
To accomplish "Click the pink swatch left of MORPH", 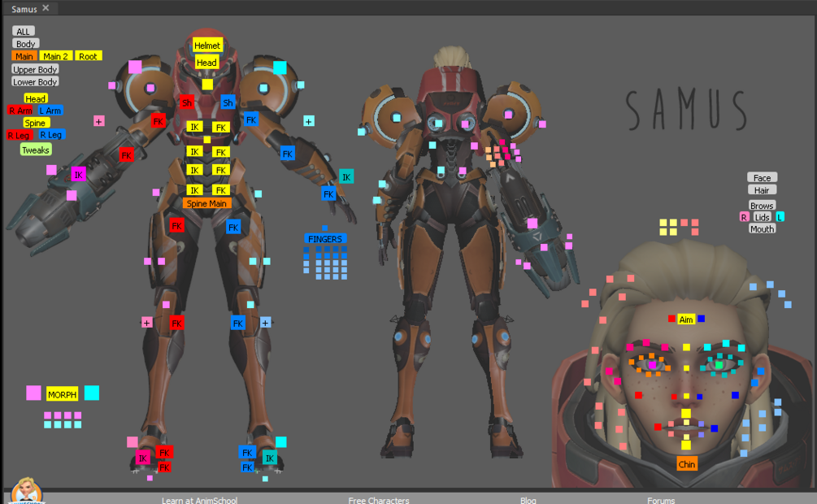I will [33, 393].
